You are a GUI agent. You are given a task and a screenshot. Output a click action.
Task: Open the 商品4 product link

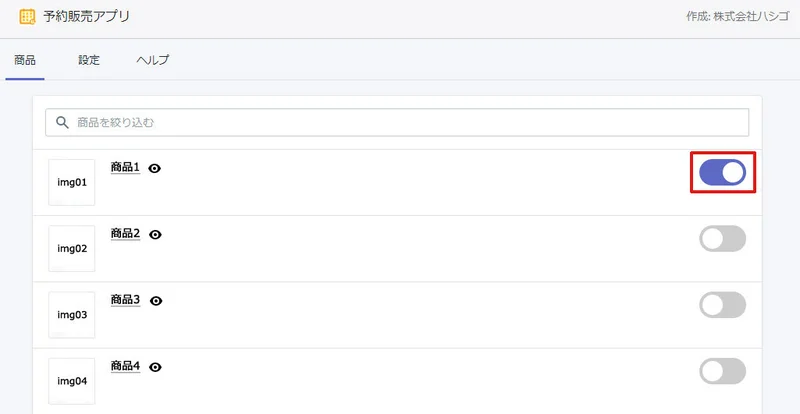pos(125,366)
